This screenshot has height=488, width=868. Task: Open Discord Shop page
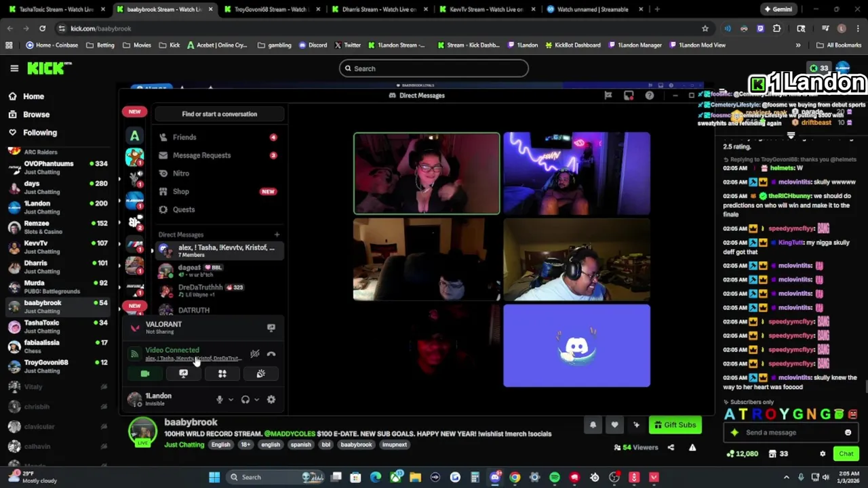coord(218,192)
